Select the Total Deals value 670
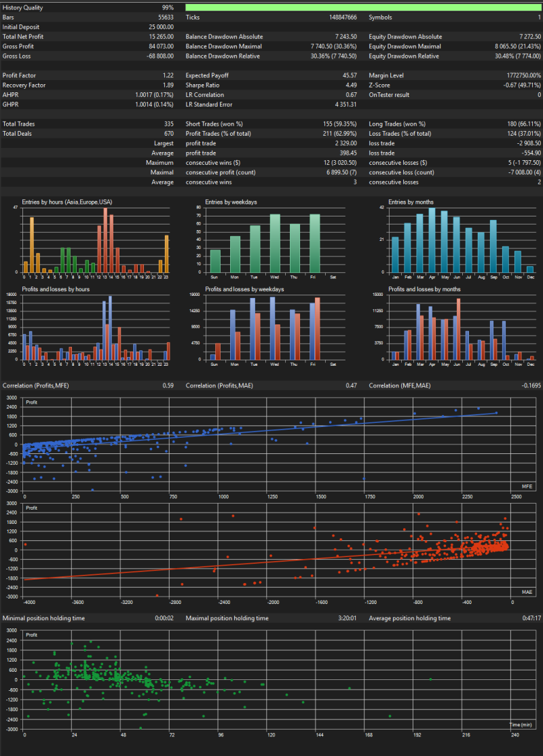The width and height of the screenshot is (543, 756). [x=169, y=134]
